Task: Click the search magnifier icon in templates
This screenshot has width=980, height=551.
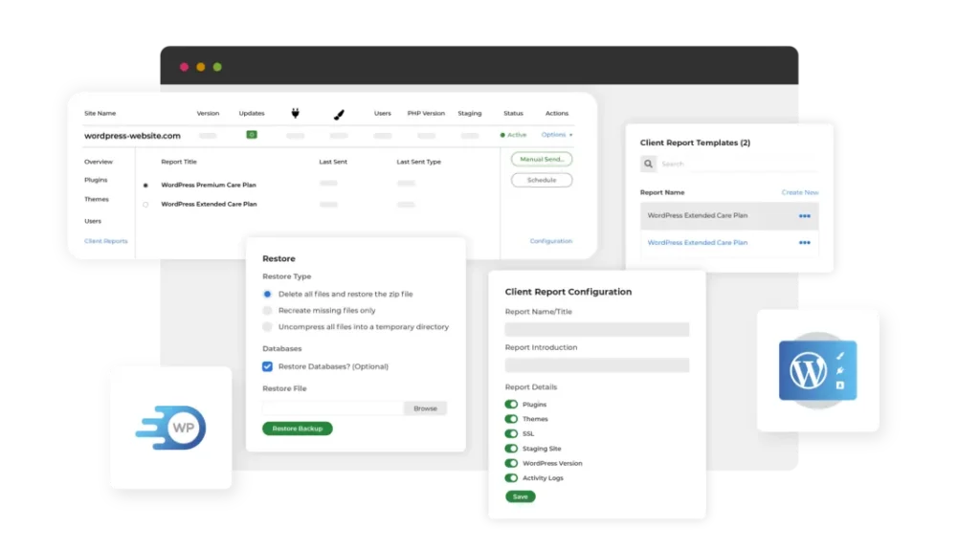Action: [x=648, y=165]
